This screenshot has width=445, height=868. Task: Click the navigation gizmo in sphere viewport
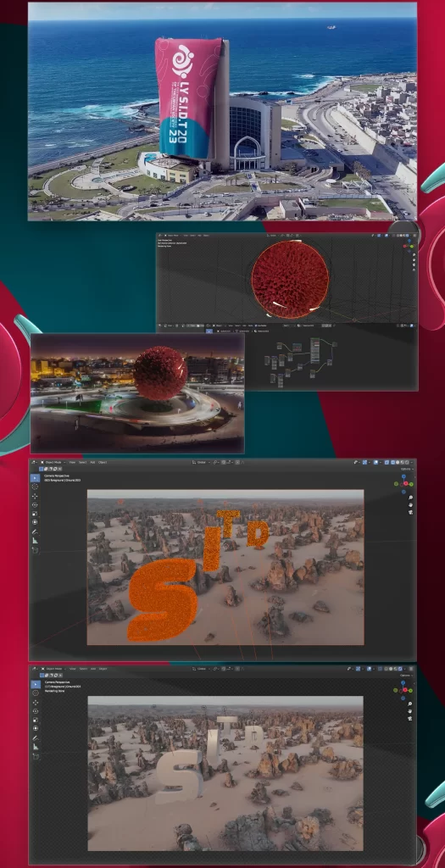coord(408,244)
